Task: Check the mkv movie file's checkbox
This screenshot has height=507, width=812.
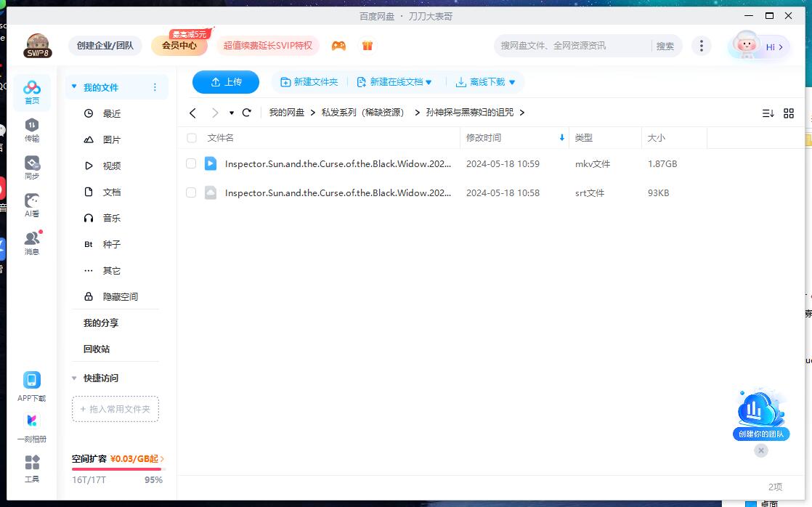Action: pyautogui.click(x=191, y=163)
